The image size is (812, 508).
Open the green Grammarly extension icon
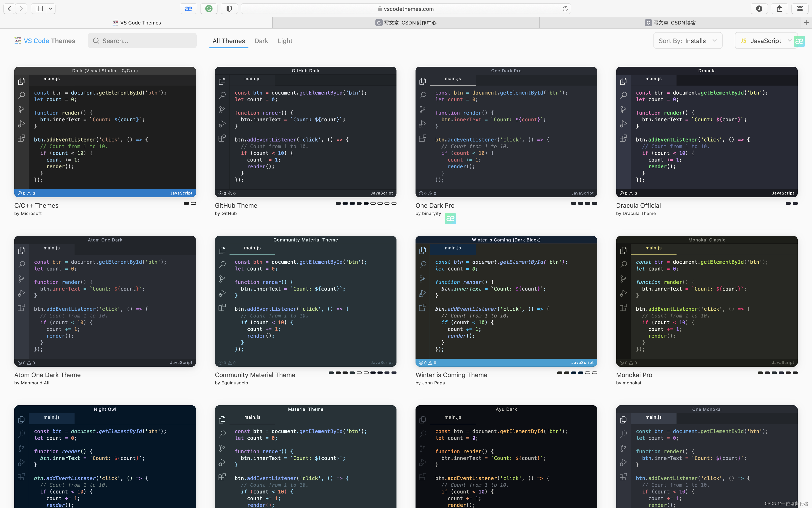click(209, 9)
